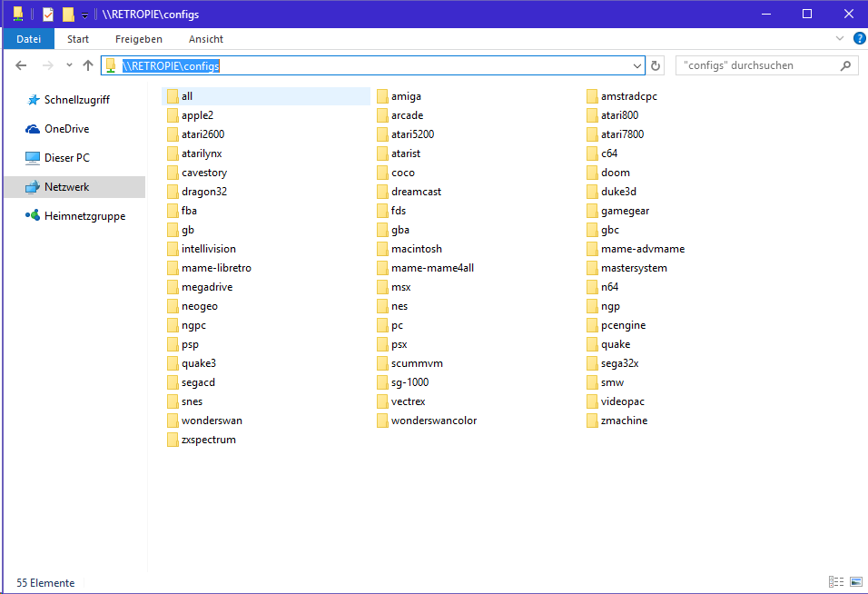Open the Freigeben ribbon tab
868x594 pixels.
coord(139,39)
